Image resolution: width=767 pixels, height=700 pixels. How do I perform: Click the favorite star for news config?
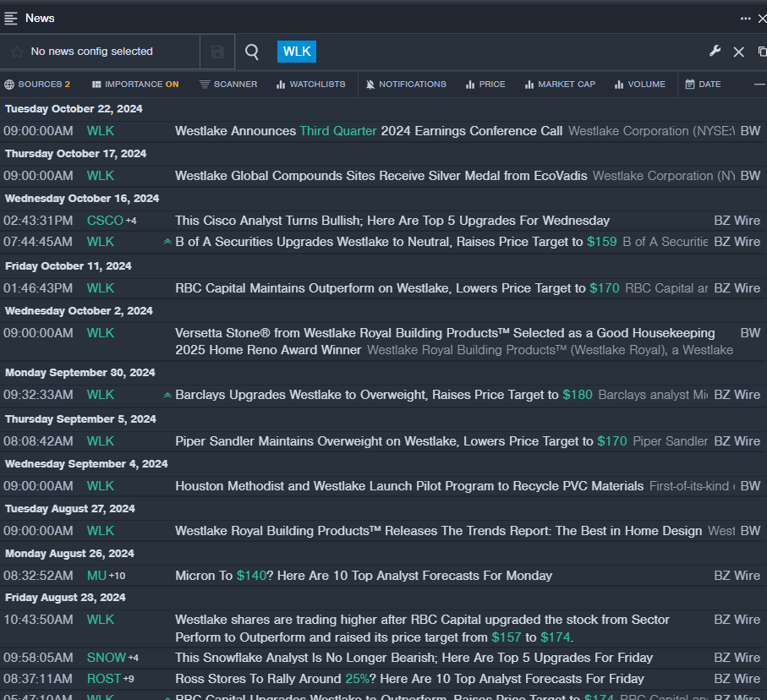(17, 52)
